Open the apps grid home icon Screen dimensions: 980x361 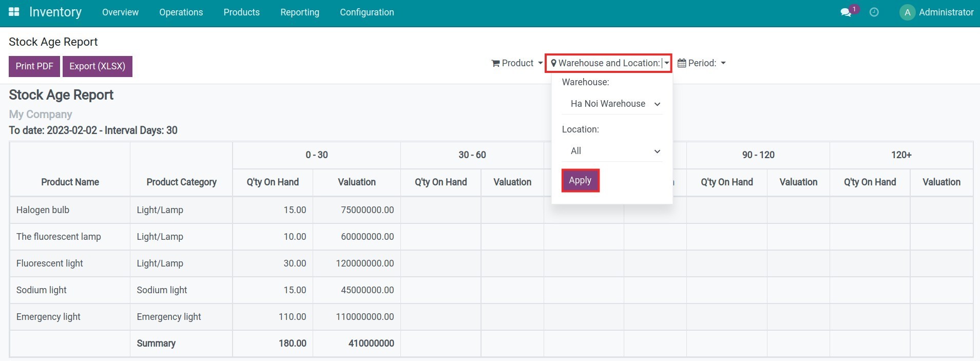pyautogui.click(x=14, y=12)
